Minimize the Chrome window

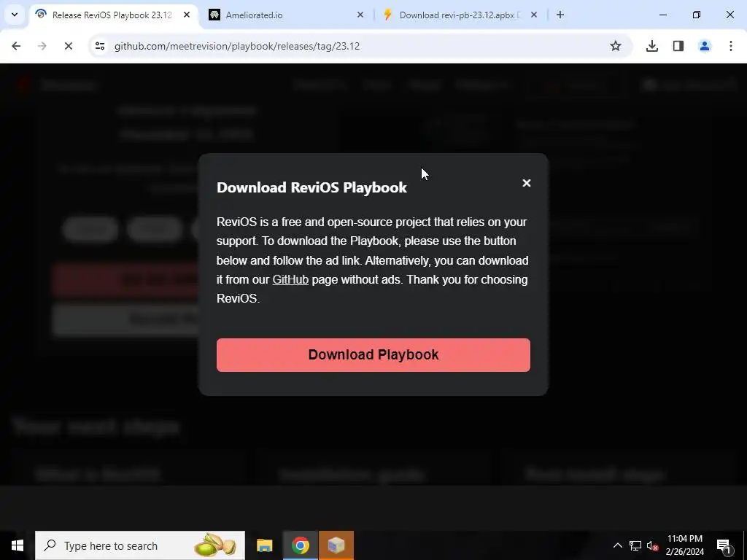click(x=662, y=15)
